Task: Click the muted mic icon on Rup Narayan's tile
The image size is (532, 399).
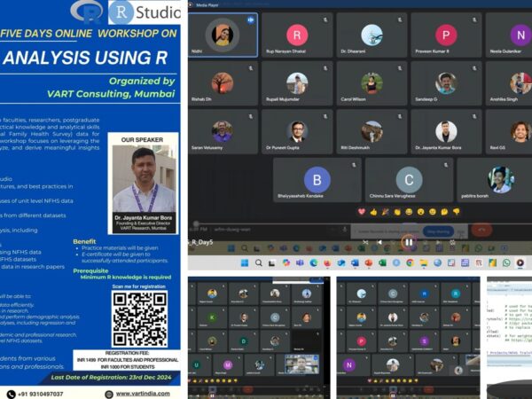Action: click(x=325, y=20)
